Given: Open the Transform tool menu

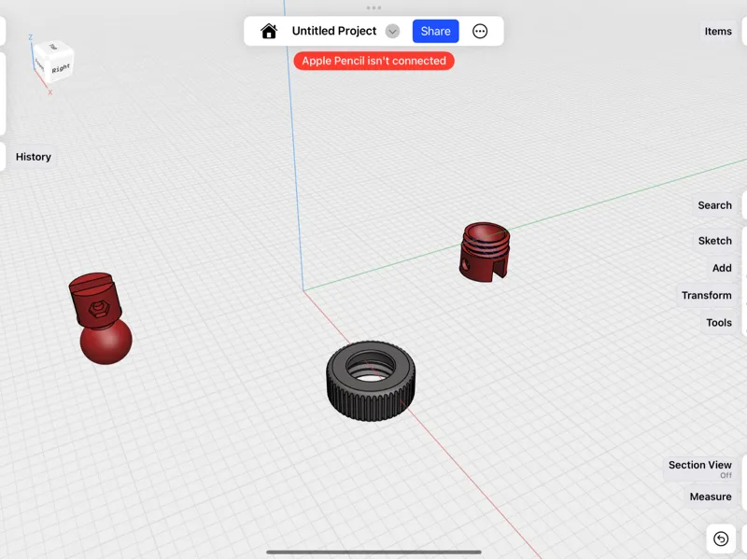Looking at the screenshot, I should pos(706,295).
